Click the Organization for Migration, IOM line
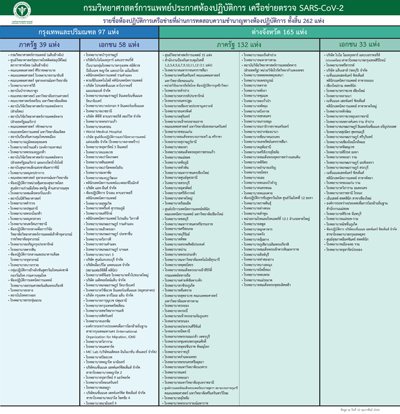Image resolution: width=400 pixels, height=414 pixels. pos(110,337)
